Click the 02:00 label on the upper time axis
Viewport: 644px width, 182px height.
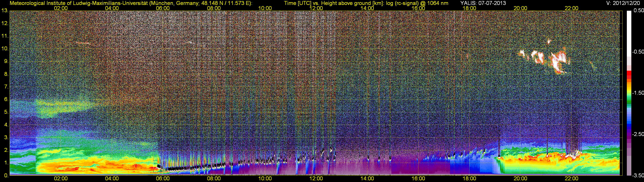pos(61,8)
